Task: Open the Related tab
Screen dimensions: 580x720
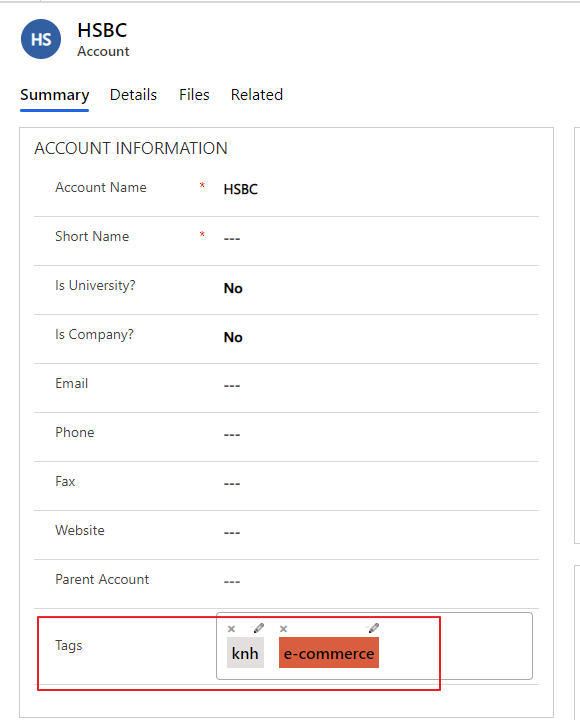Action: coord(257,95)
